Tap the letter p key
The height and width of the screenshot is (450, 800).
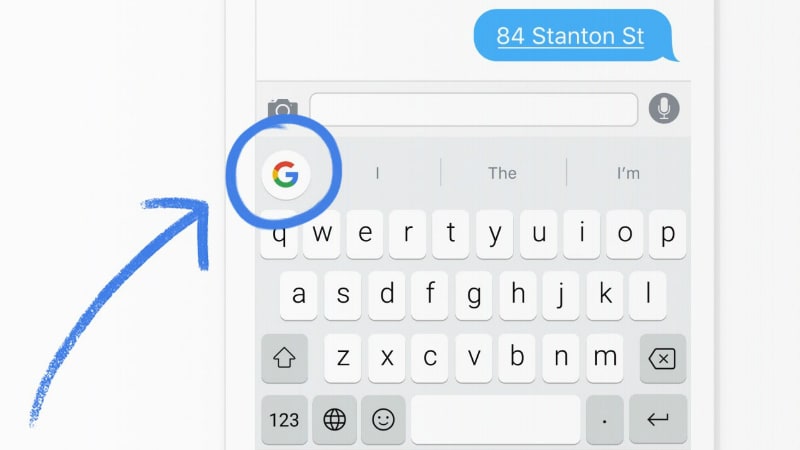tap(667, 234)
